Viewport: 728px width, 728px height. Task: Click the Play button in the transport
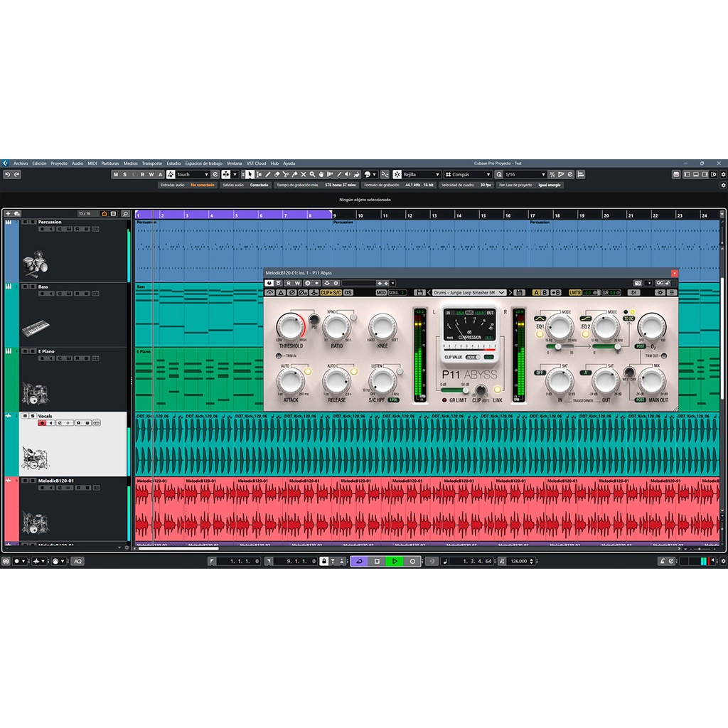[395, 561]
